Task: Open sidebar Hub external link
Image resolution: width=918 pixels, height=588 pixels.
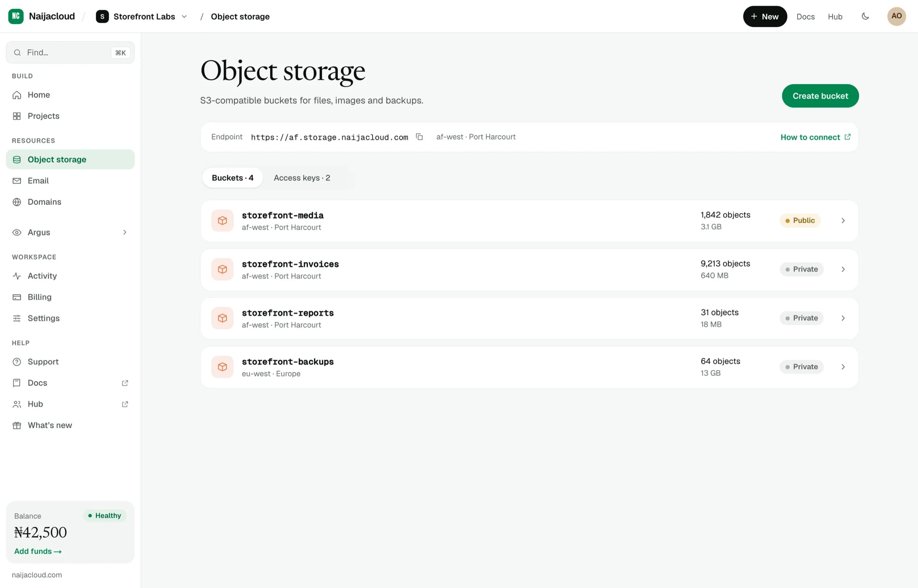Action: pos(70,404)
